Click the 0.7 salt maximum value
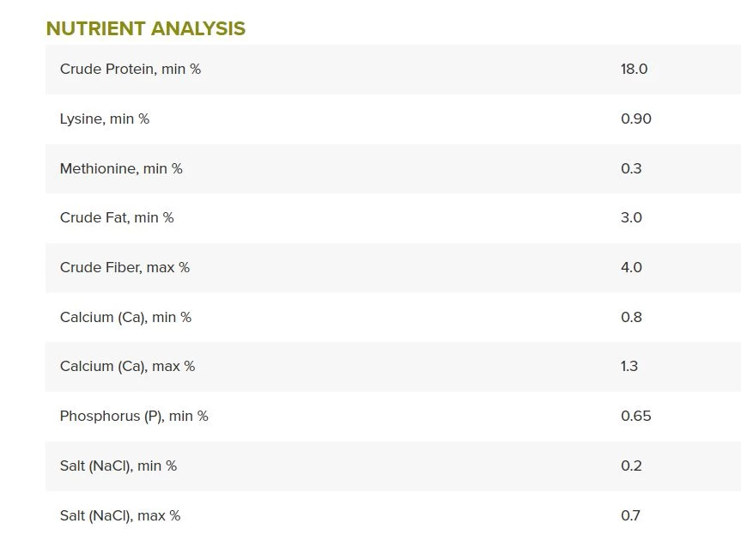The width and height of the screenshot is (741, 560). click(x=630, y=515)
